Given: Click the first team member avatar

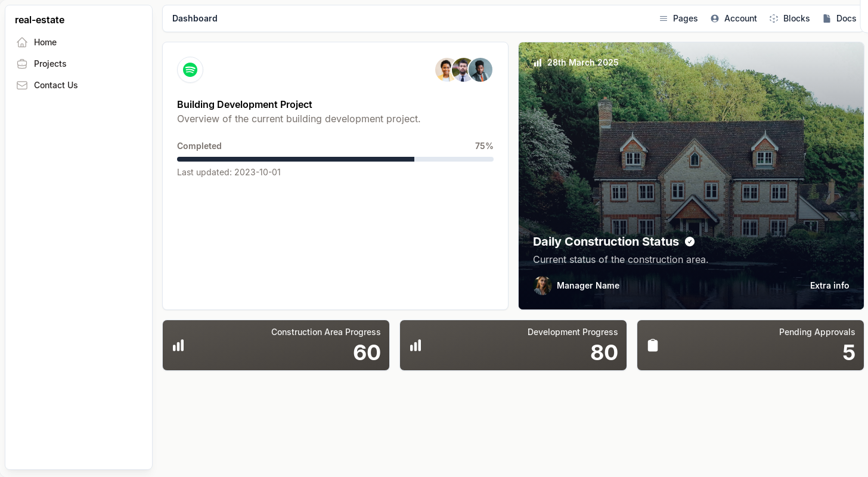Looking at the screenshot, I should 445,70.
